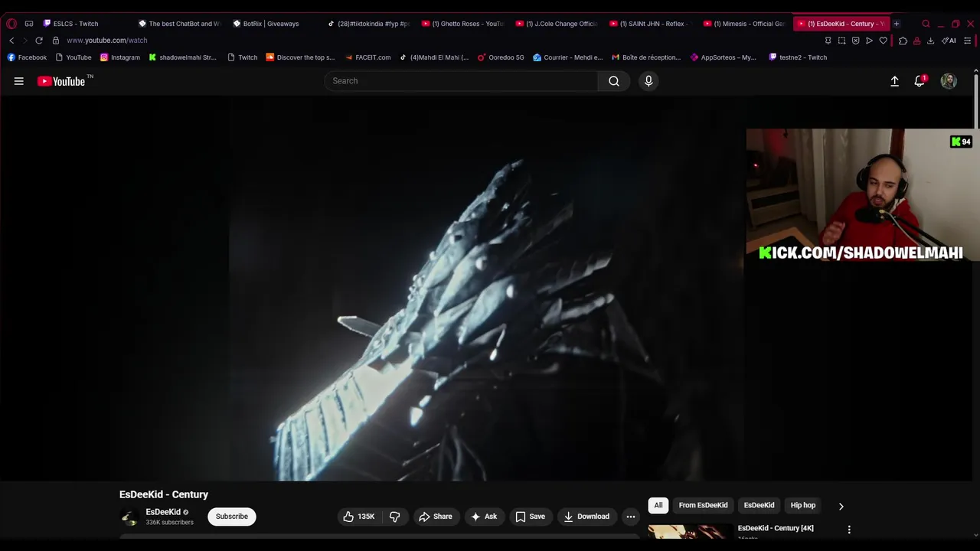This screenshot has width=980, height=551.
Task: Click the page vertical scrollbar
Action: (x=976, y=99)
